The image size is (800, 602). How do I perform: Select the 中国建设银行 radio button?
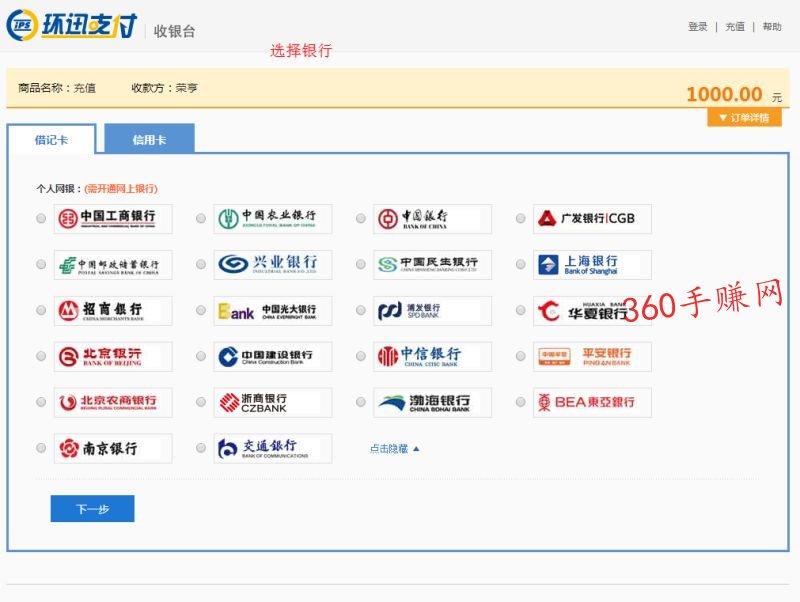(x=201, y=356)
